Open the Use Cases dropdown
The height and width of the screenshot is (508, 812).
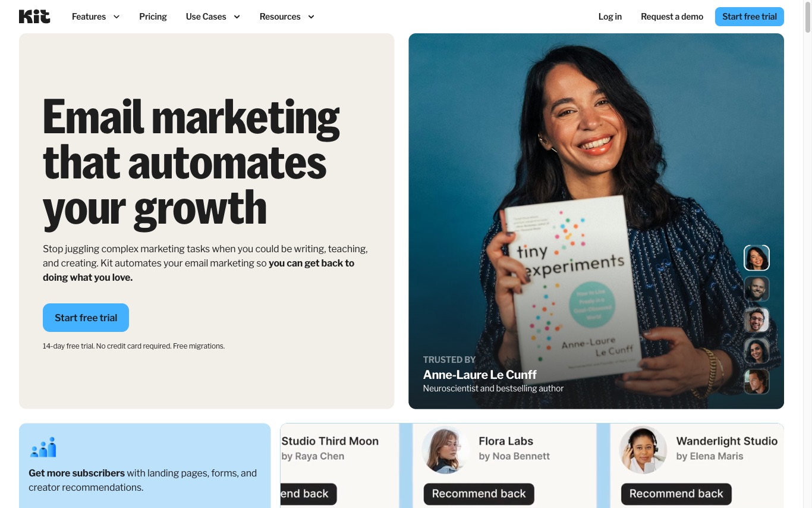point(213,17)
